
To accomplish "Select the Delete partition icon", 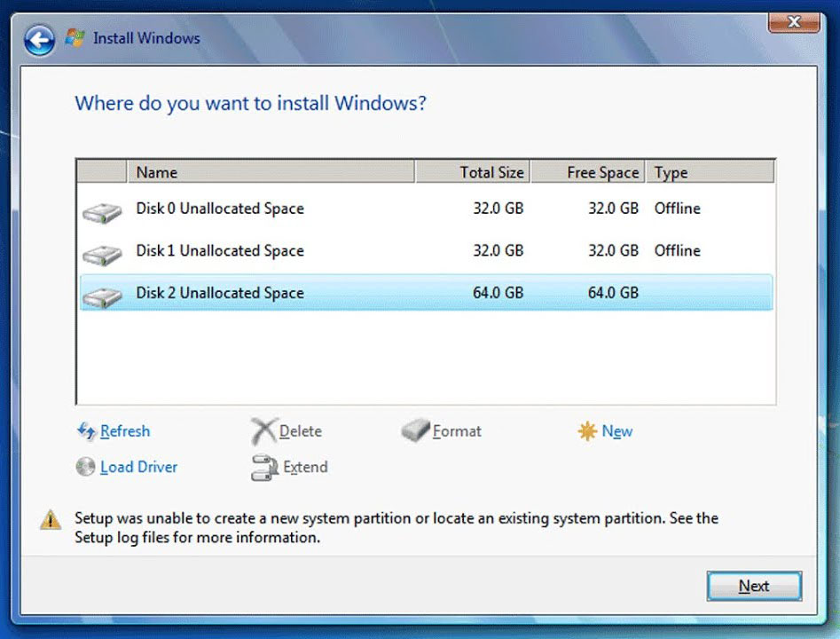I will [262, 430].
